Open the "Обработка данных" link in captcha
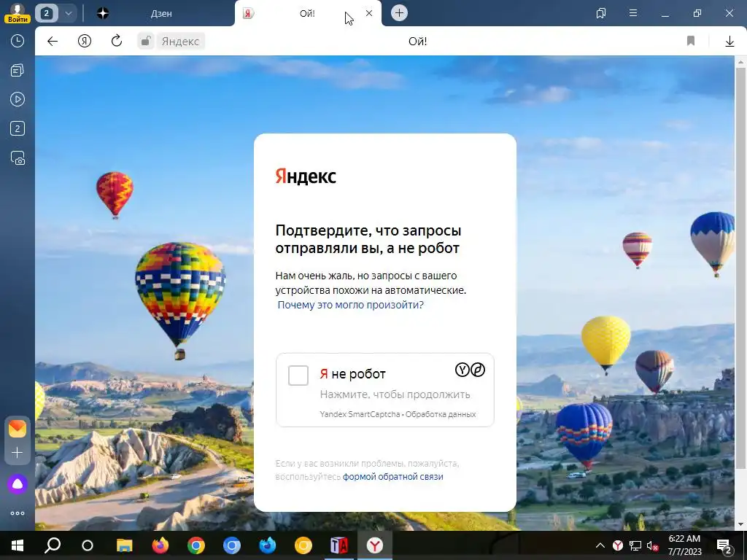 click(x=441, y=414)
